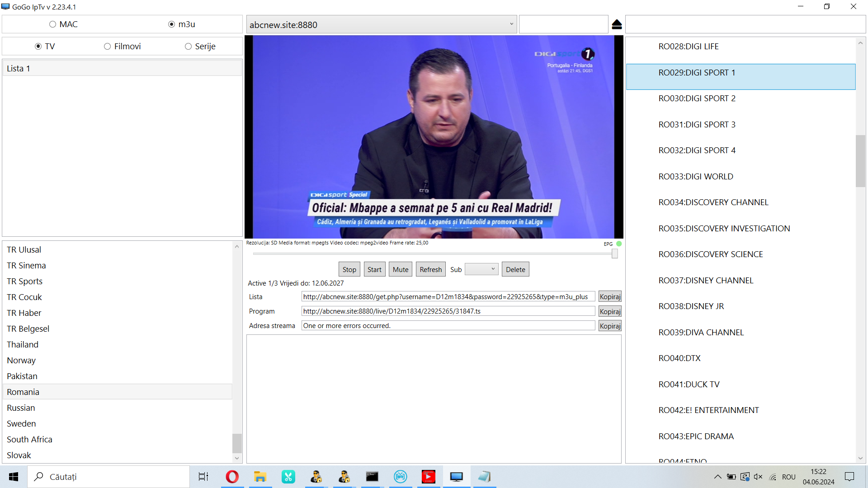The width and height of the screenshot is (868, 488).
Task: Copy the Lista URL with Kopiraj
Action: click(610, 297)
